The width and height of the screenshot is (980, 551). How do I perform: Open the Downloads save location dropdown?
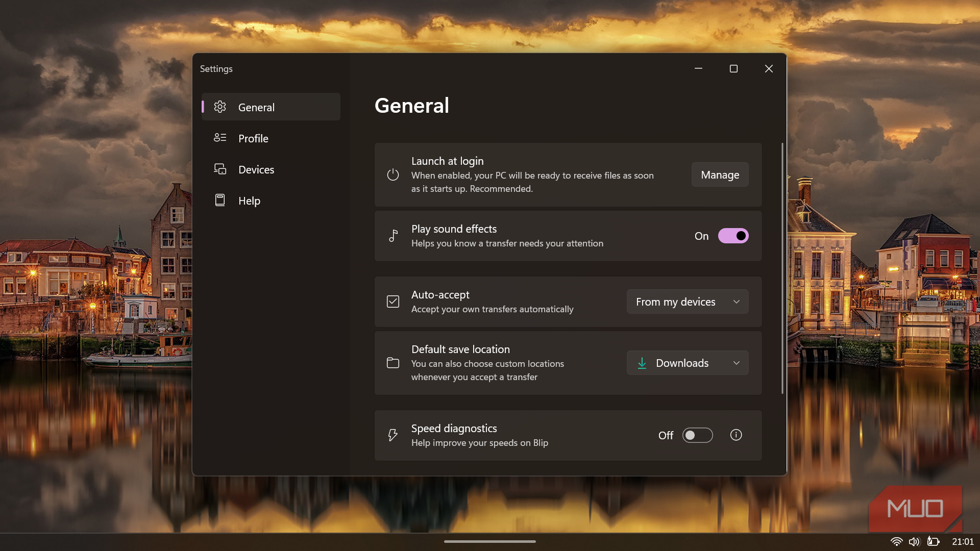pyautogui.click(x=688, y=363)
